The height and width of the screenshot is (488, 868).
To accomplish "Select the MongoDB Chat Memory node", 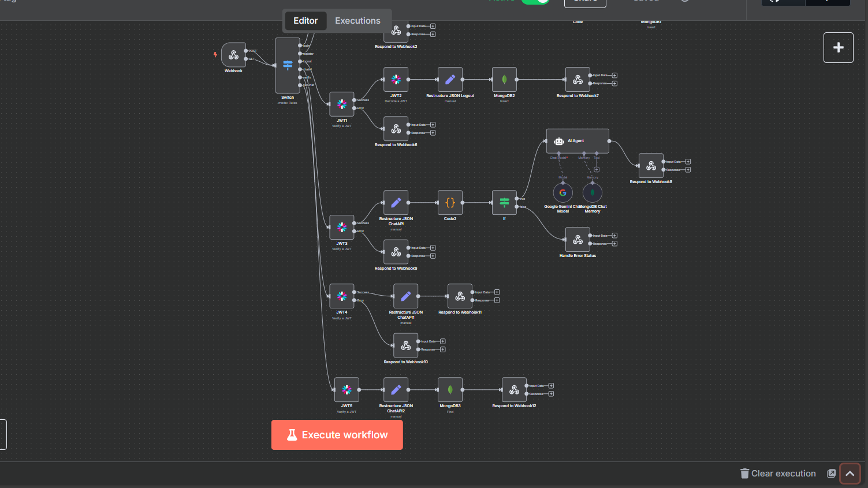I will [593, 193].
